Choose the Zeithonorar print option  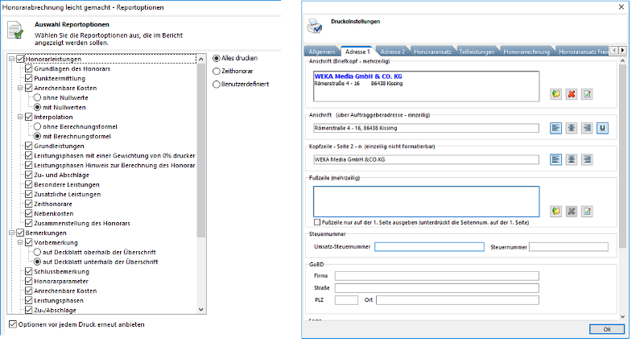pos(217,71)
